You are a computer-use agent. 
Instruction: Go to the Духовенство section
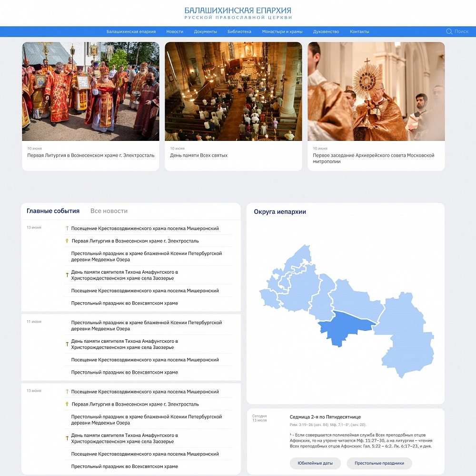coord(326,31)
